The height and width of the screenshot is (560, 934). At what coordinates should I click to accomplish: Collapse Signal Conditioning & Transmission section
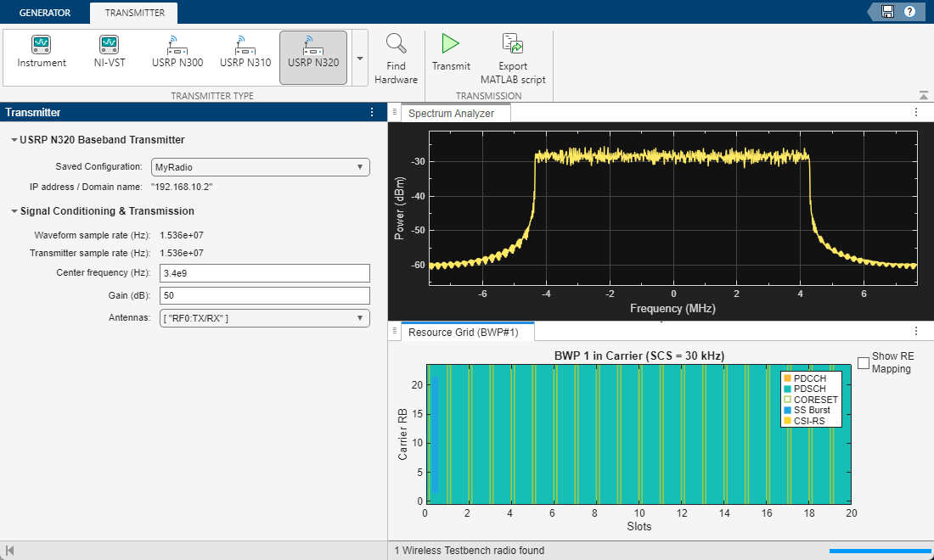click(14, 211)
